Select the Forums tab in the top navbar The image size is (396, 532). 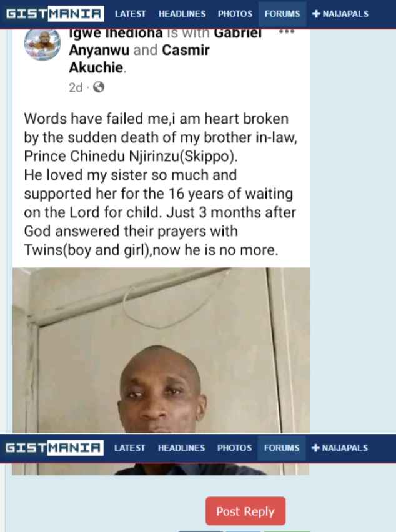click(x=282, y=14)
